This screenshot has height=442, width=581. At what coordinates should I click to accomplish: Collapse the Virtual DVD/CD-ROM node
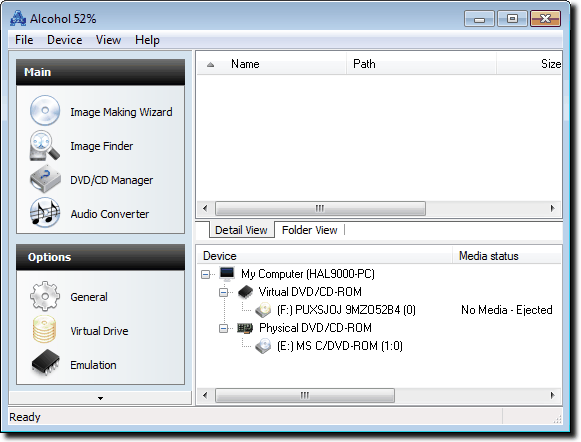223,292
